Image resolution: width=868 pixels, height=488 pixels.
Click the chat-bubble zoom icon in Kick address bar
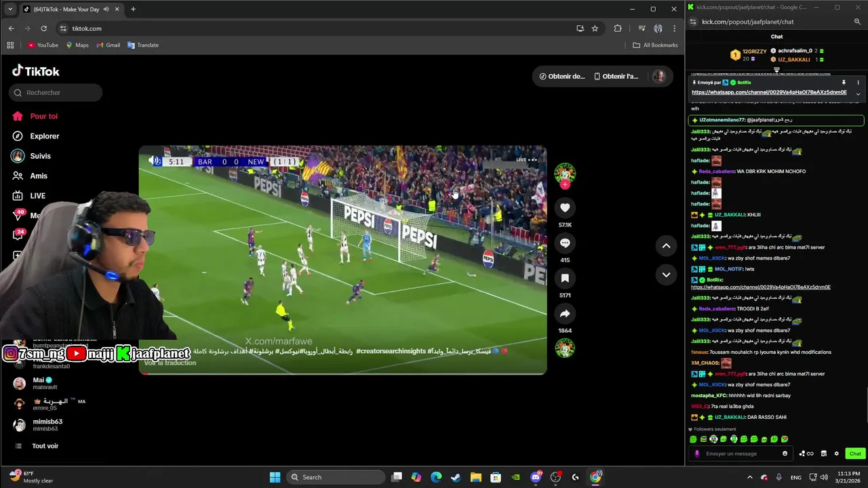coord(857,22)
